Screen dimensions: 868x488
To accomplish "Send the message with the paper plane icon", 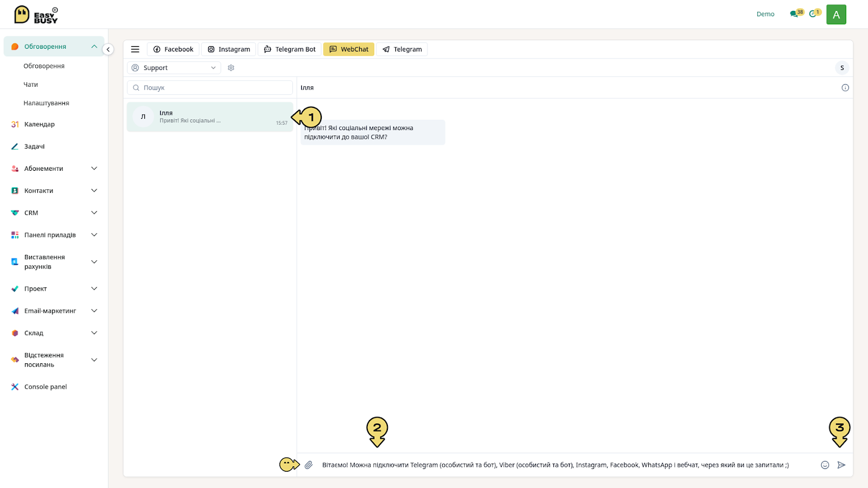I will (x=841, y=465).
